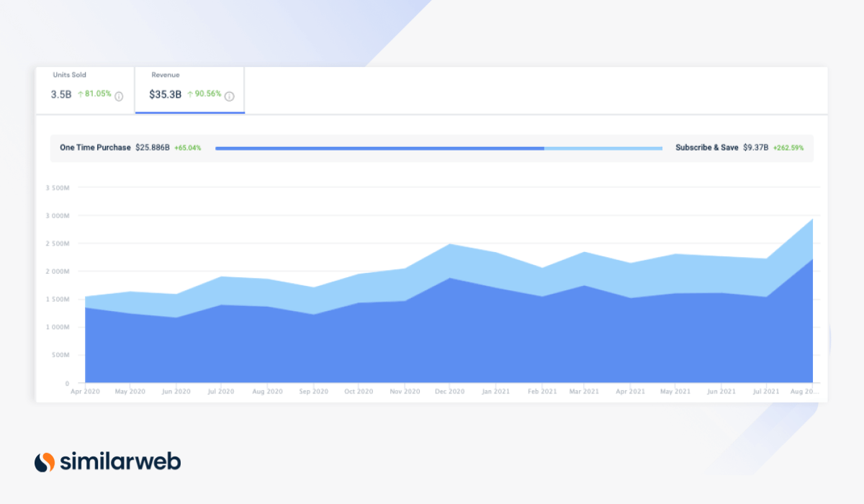Click the Apr 2020 x-axis label
This screenshot has width=864, height=504.
tap(86, 392)
